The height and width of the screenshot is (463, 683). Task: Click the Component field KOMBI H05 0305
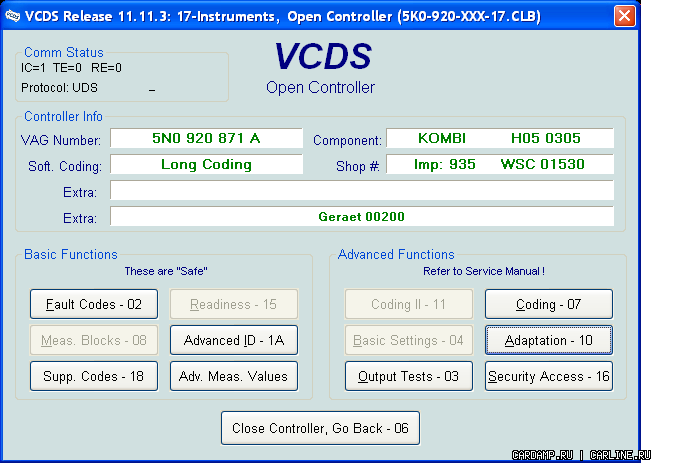coord(500,139)
